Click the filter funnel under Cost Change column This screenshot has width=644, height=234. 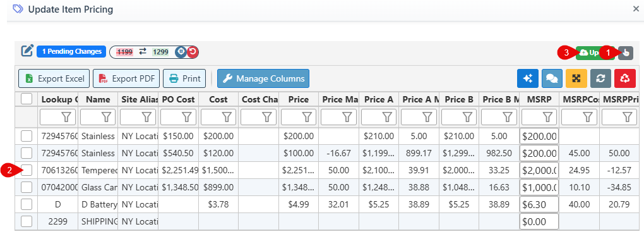[267, 118]
